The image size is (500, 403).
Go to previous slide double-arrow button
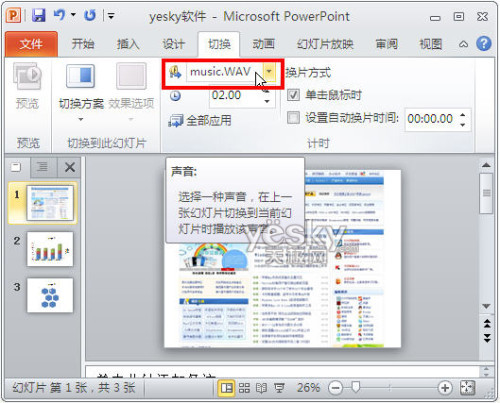[487, 323]
